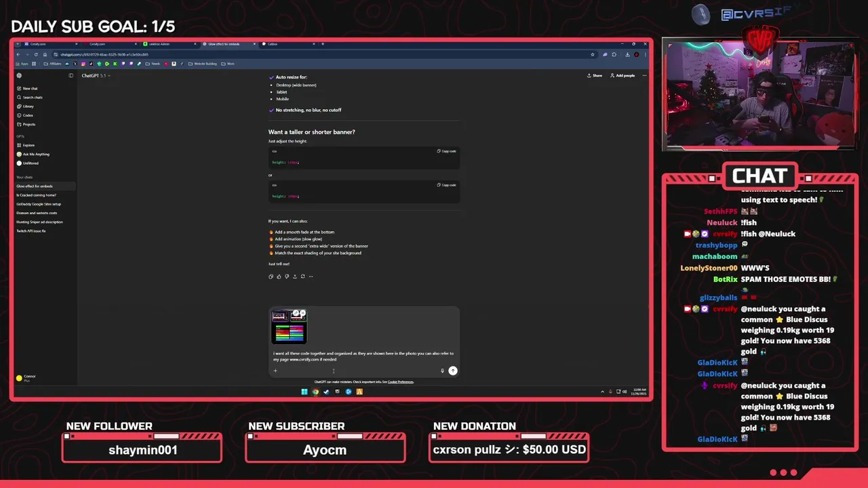This screenshot has height=488, width=868.
Task: Open the chat options ellipsis in header
Action: tap(644, 75)
